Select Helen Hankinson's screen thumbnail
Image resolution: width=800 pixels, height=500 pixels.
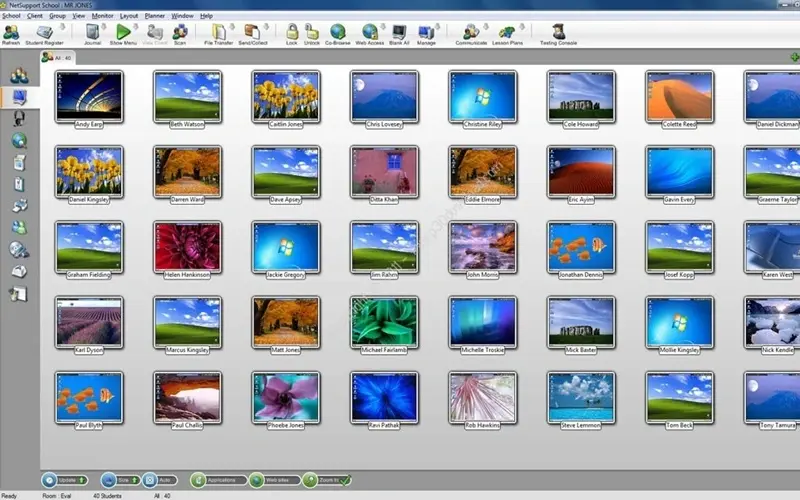[187, 246]
